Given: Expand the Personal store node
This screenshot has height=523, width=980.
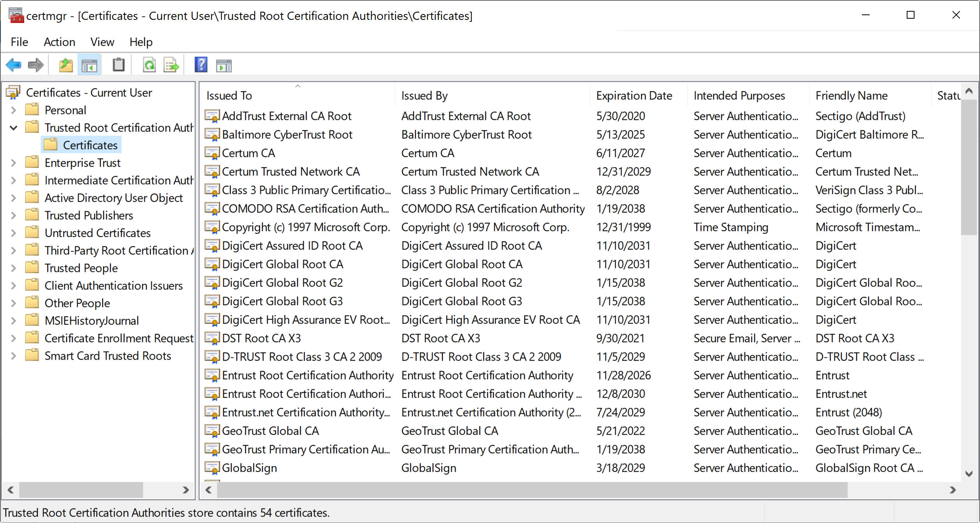Looking at the screenshot, I should [14, 110].
